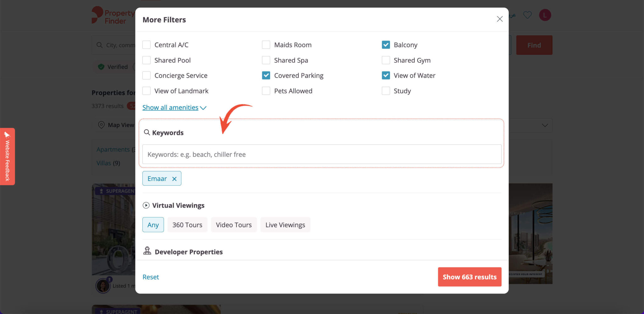Remove the Emaar keyword tag
Viewport: 644px width, 314px height.
click(x=174, y=179)
